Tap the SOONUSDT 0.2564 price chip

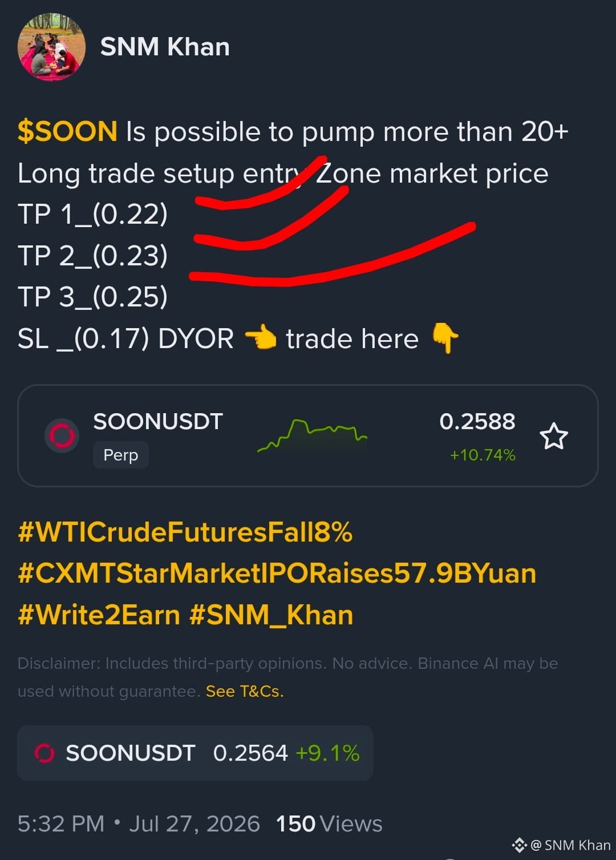pyautogui.click(x=195, y=753)
